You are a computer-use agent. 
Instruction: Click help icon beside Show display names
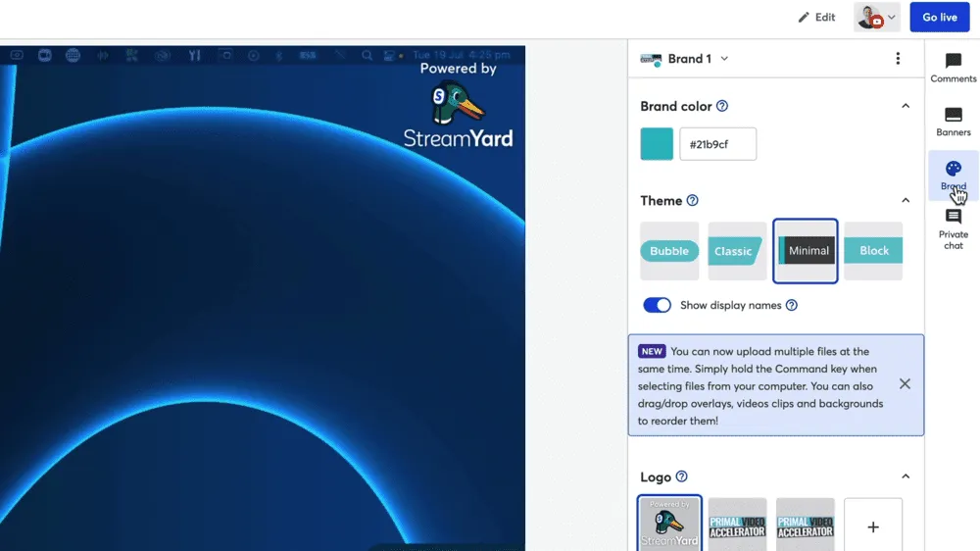coord(792,305)
